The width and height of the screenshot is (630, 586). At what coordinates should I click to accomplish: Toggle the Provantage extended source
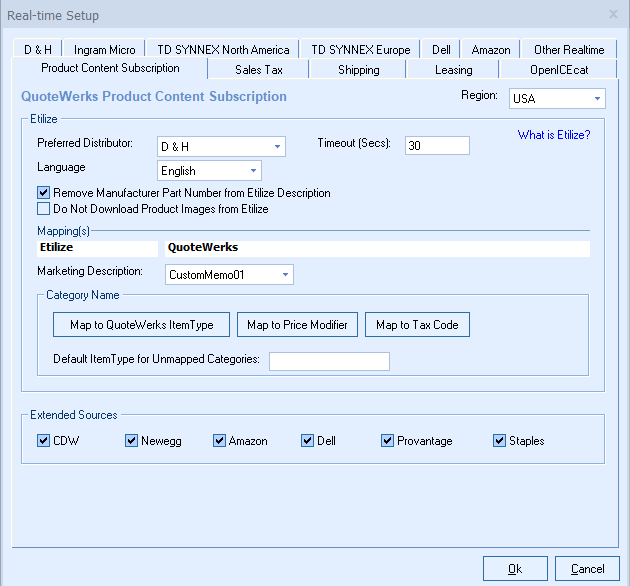pos(387,441)
